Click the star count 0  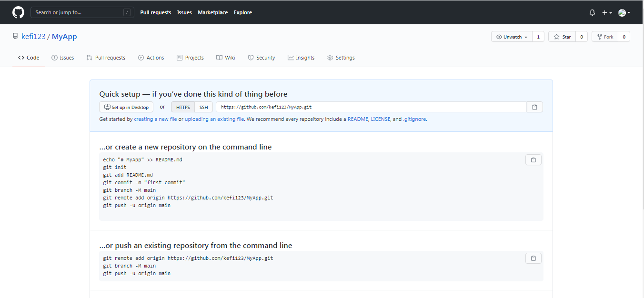click(x=582, y=37)
